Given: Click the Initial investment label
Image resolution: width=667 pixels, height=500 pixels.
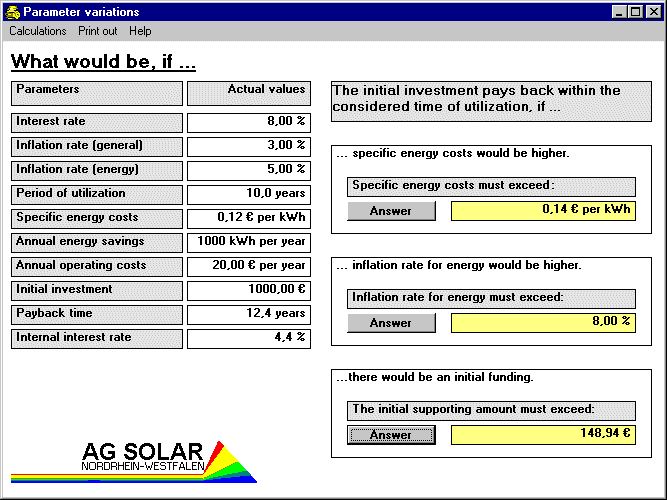Looking at the screenshot, I should (x=97, y=290).
